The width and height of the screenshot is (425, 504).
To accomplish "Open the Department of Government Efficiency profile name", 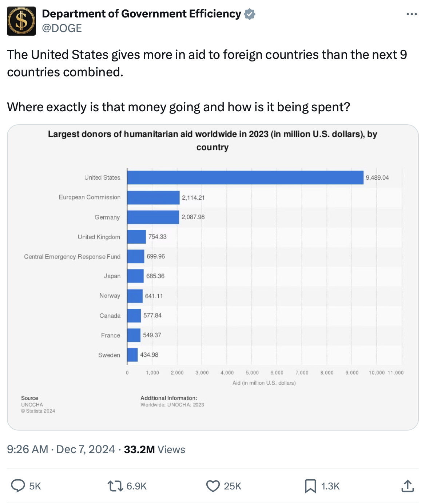I will tap(142, 14).
